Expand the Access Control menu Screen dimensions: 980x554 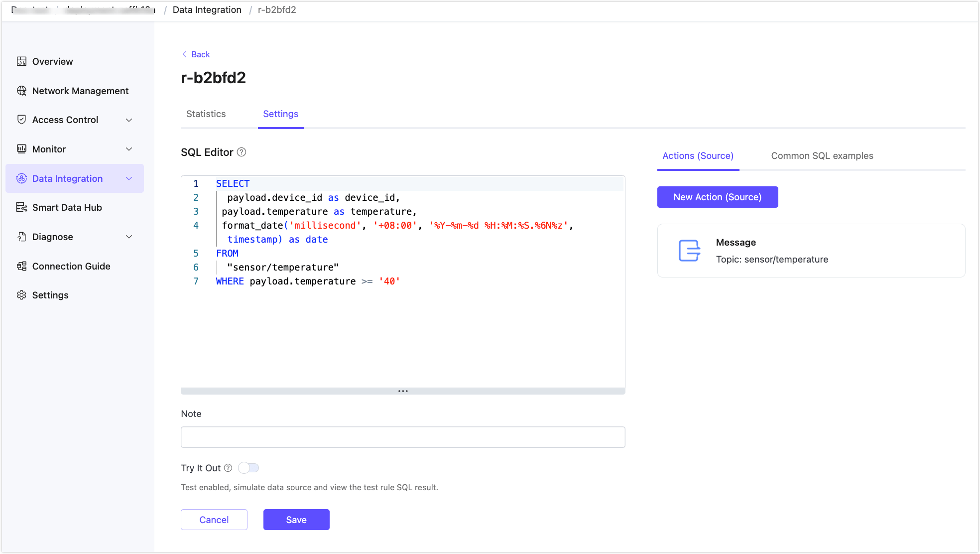click(129, 120)
